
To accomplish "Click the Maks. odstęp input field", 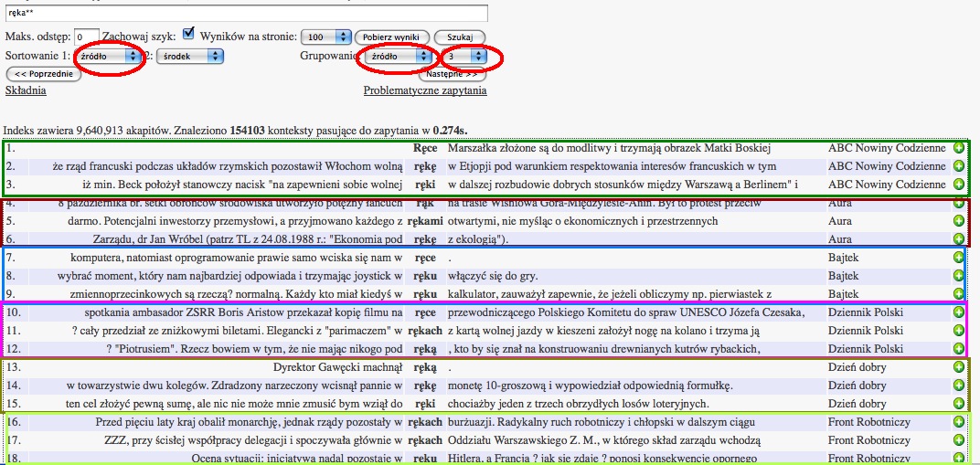I will [x=87, y=37].
